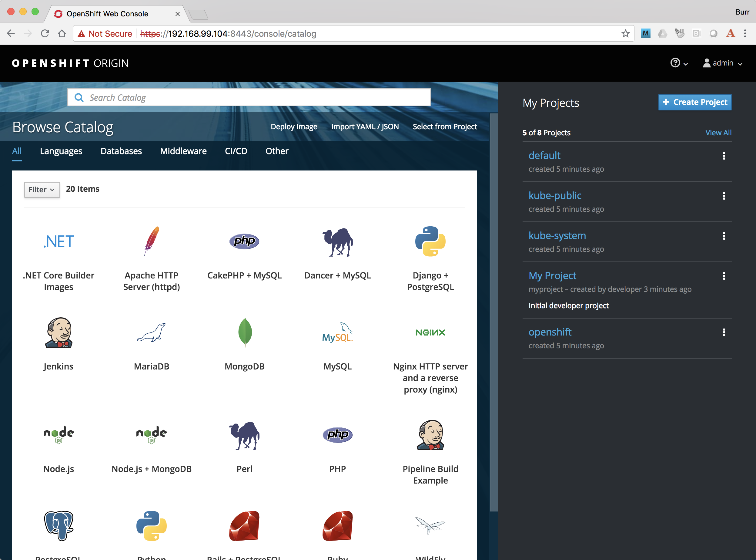The image size is (756, 560).
Task: Expand the kube-system options menu
Action: 724,236
